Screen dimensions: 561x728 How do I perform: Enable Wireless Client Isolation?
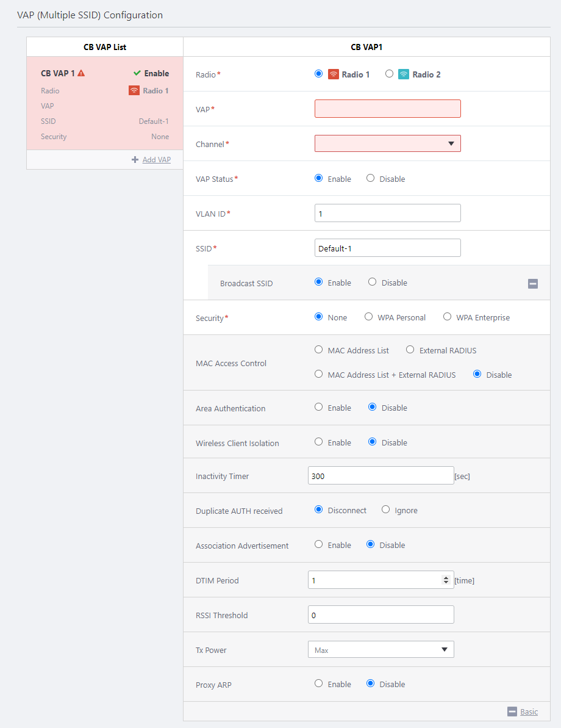pos(318,442)
